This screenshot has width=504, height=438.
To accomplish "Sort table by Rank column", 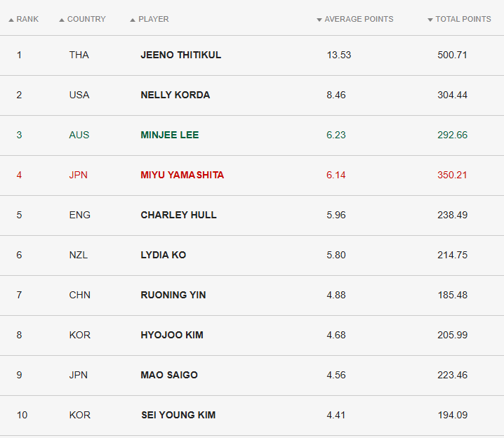I will 27,19.
